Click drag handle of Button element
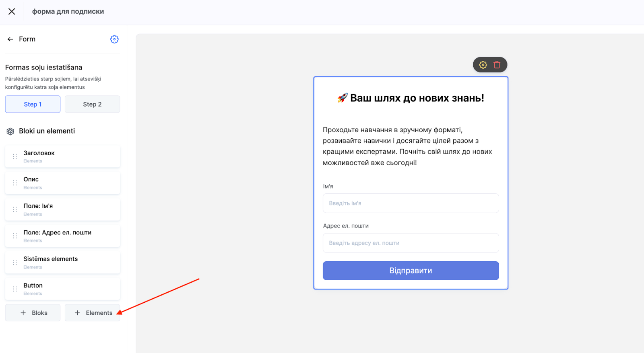Viewport: 644px width, 353px height. (x=15, y=289)
